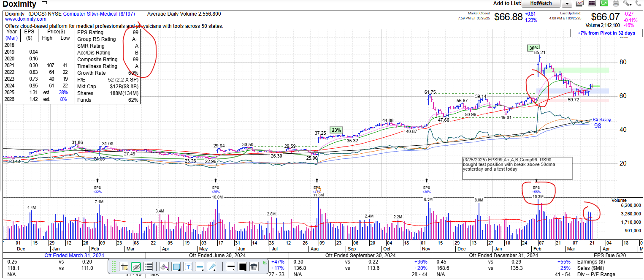Click the Acc/Dis Rating row
The image size is (644, 280).
[108, 53]
